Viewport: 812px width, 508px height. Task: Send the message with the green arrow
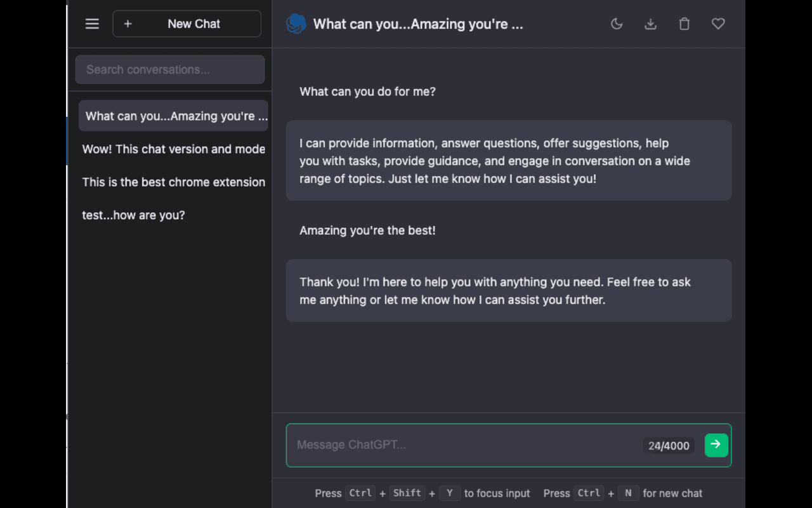pos(716,444)
